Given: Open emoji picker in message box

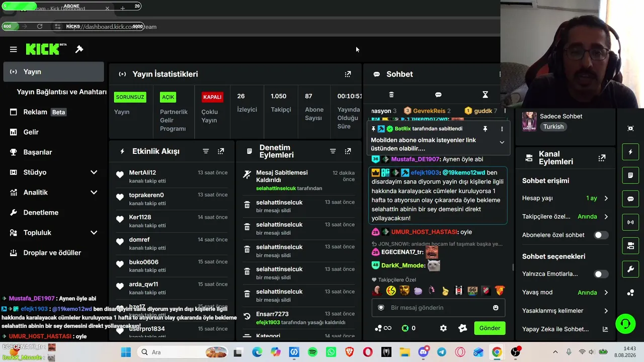Looking at the screenshot, I should tap(496, 308).
